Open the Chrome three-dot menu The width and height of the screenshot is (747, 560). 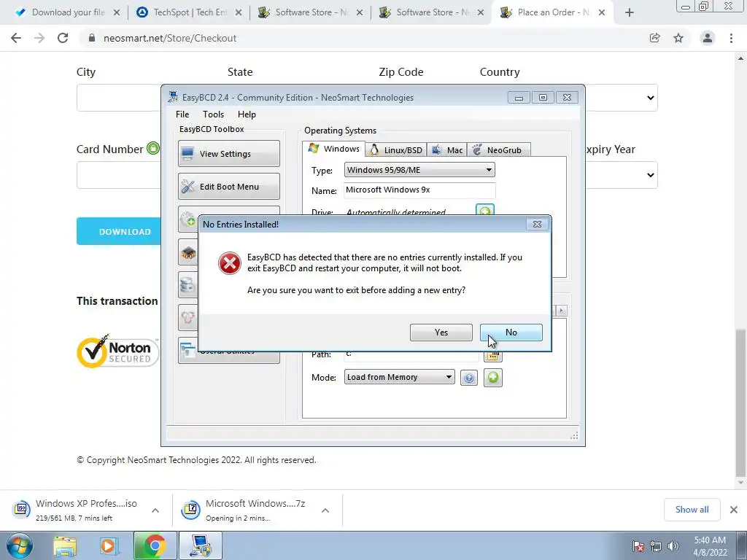(731, 38)
